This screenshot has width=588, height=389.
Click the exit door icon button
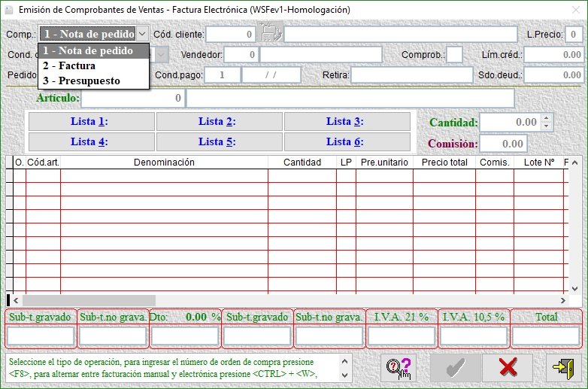coord(563,368)
